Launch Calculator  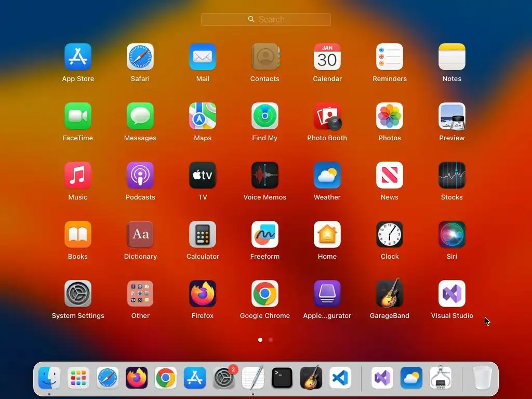point(203,234)
